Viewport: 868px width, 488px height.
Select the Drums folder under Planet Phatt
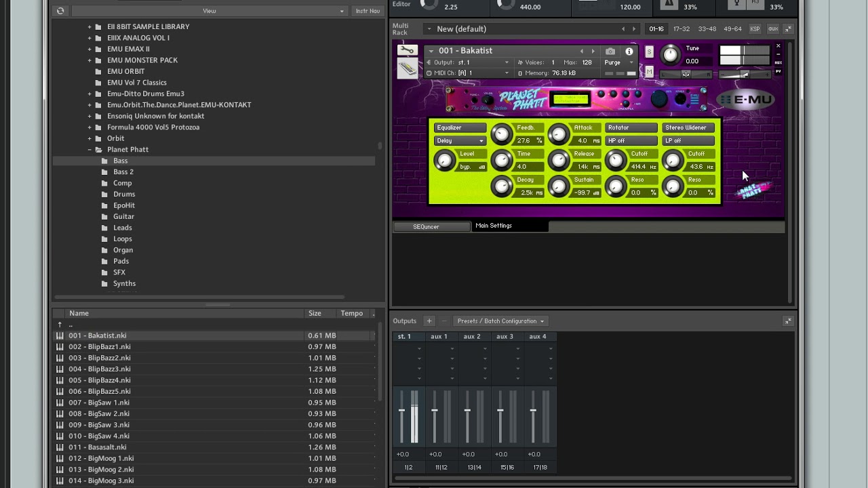[x=124, y=195]
